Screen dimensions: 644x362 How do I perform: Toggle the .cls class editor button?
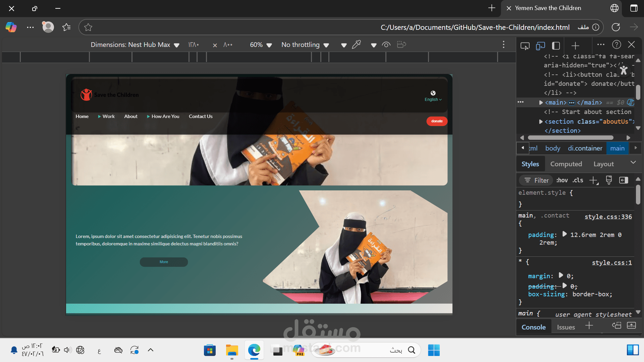point(578,180)
